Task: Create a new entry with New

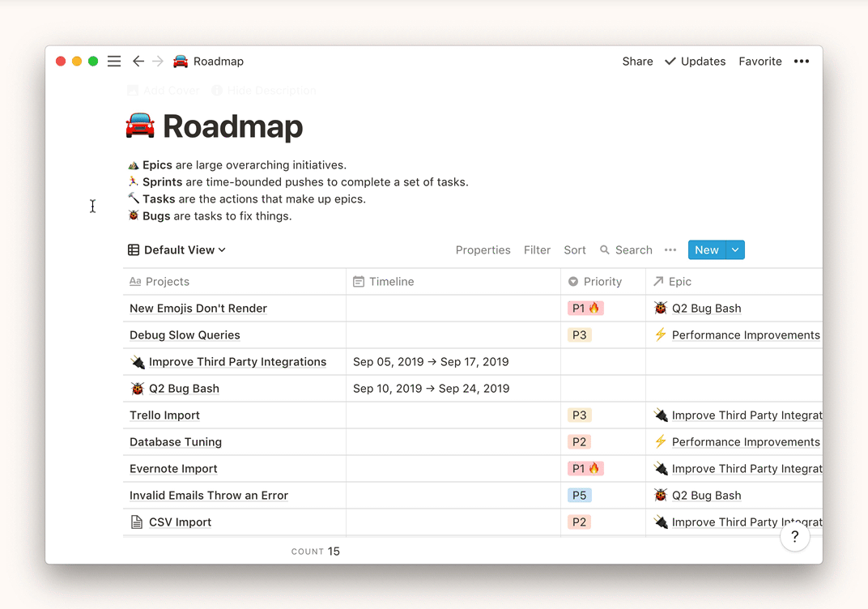Action: coord(706,250)
